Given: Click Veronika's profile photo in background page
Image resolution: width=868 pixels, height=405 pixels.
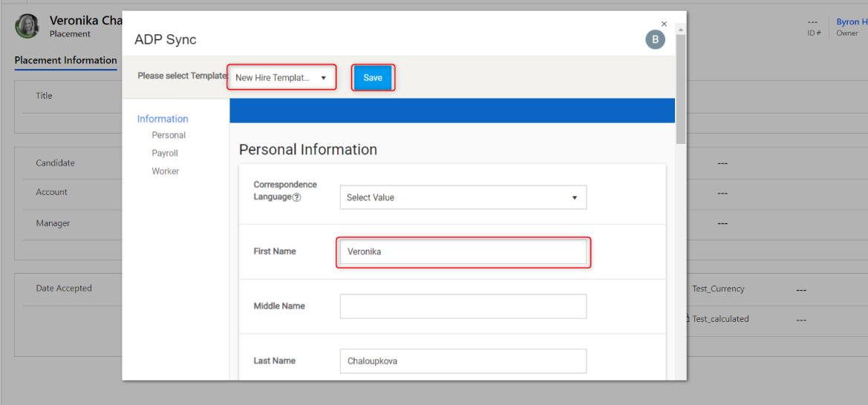Looking at the screenshot, I should point(27,26).
